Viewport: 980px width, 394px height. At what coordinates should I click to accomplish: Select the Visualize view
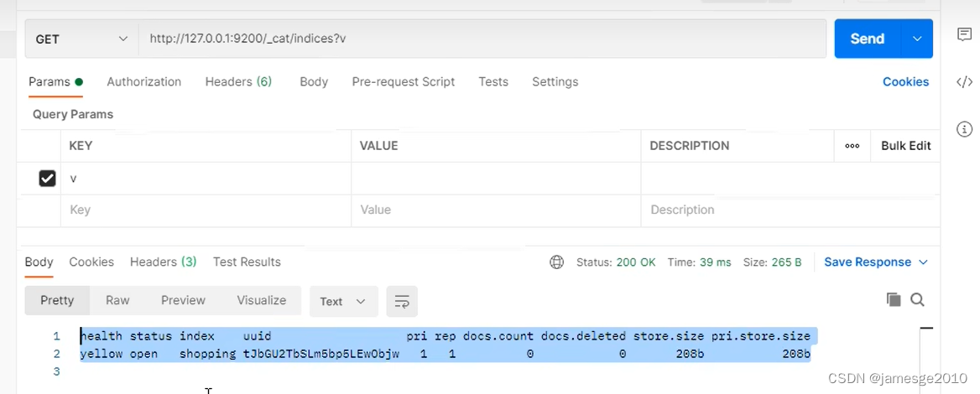[x=261, y=300]
